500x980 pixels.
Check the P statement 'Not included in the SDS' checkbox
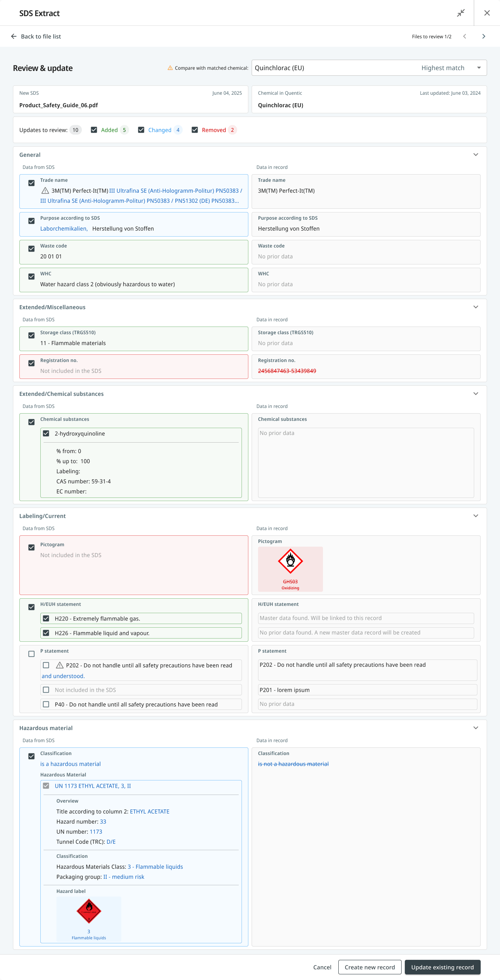point(46,690)
